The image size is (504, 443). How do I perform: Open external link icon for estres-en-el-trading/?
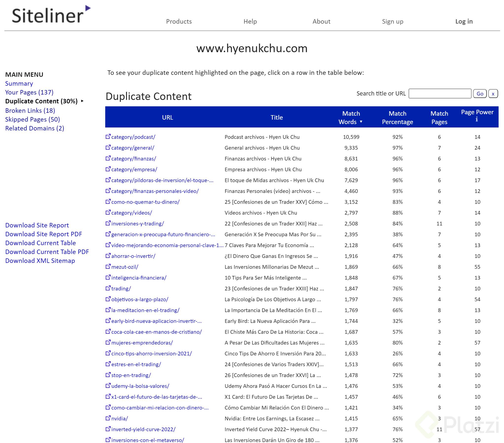pyautogui.click(x=108, y=364)
